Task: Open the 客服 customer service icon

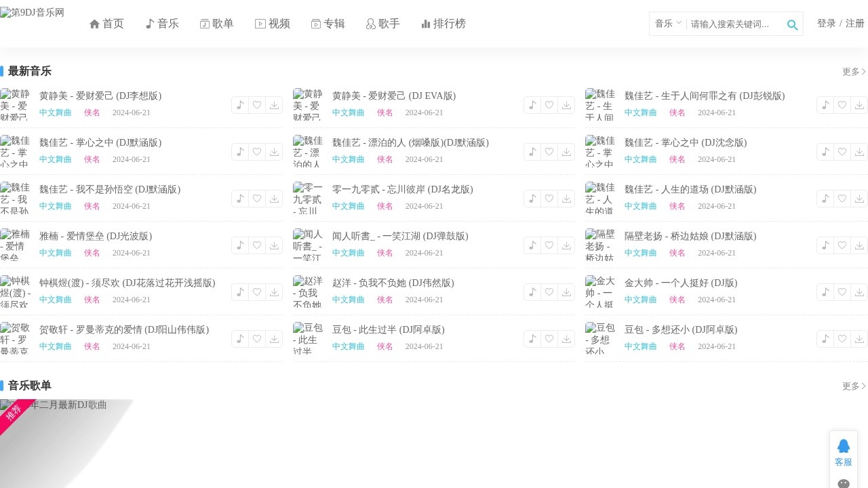Action: [843, 453]
